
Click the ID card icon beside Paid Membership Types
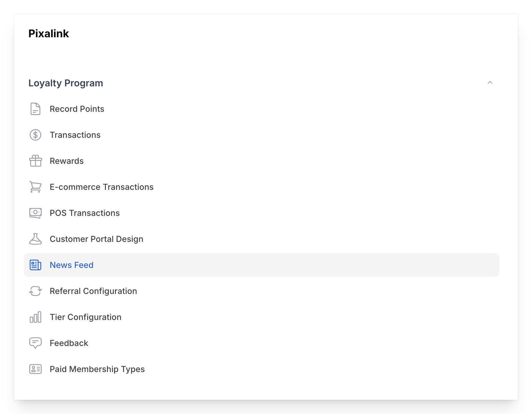point(35,369)
